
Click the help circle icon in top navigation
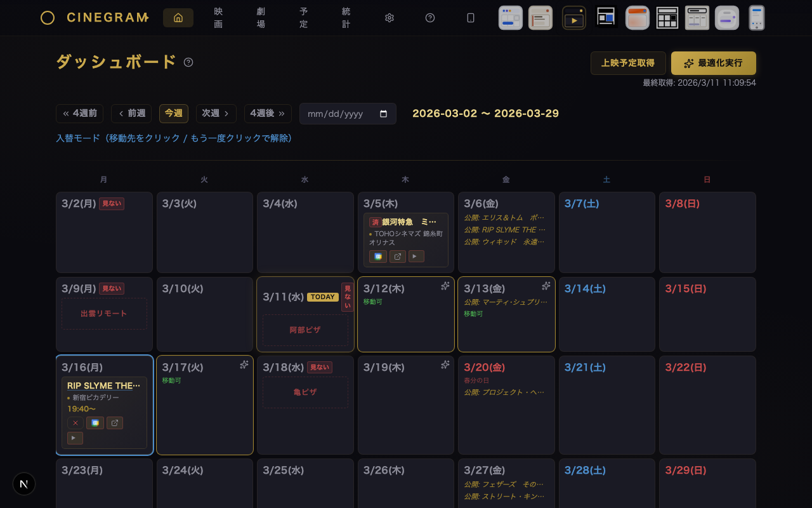(430, 18)
